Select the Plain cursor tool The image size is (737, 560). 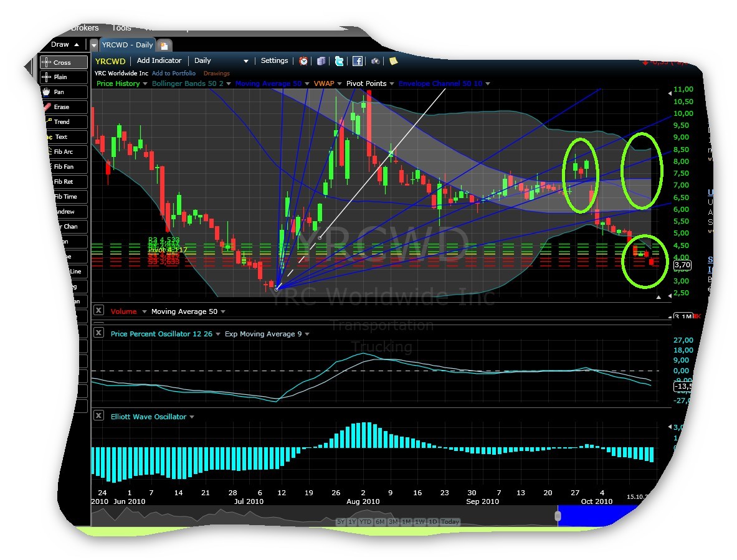64,77
